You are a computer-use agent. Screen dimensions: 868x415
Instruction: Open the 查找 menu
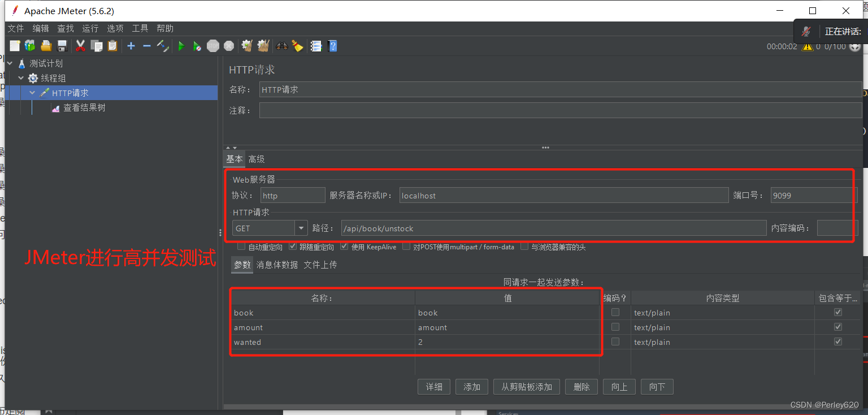tap(66, 28)
